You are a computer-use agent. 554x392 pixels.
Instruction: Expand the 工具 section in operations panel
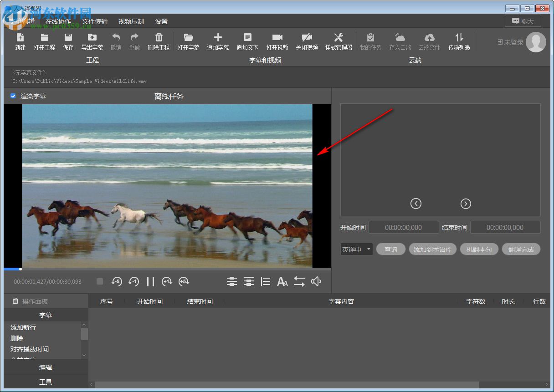(x=46, y=382)
